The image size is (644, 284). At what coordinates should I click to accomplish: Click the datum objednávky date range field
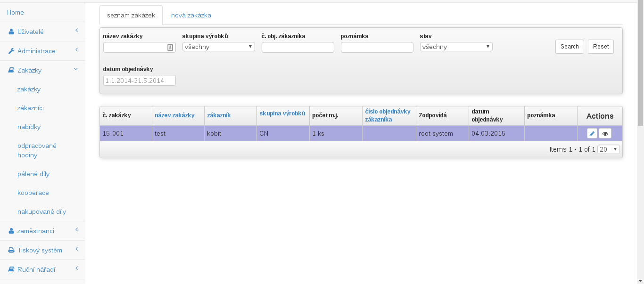tap(139, 81)
